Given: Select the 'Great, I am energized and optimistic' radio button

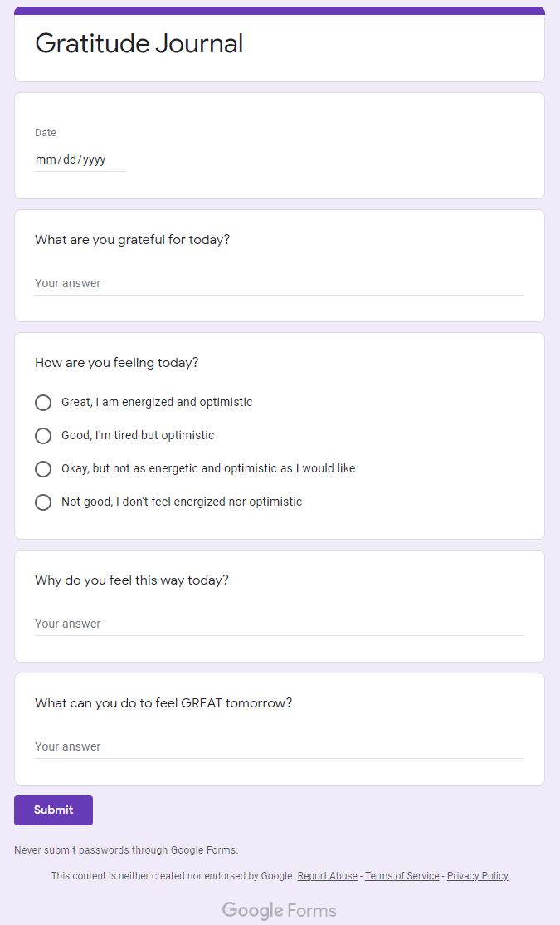Looking at the screenshot, I should (43, 403).
